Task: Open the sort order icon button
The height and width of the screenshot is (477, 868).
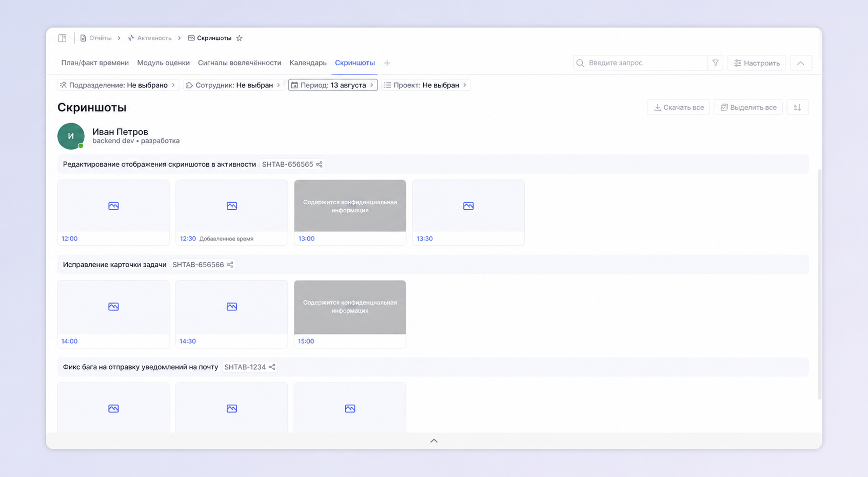Action: (x=797, y=107)
